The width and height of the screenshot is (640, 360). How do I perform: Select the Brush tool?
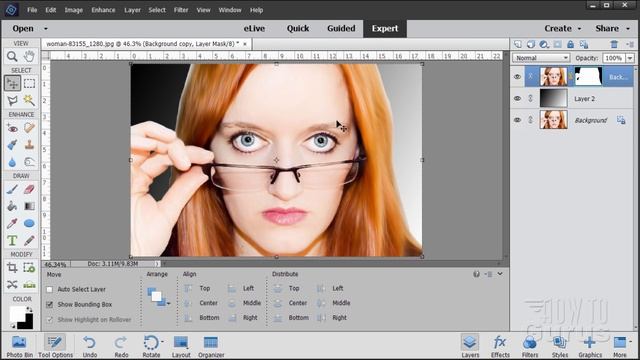(12, 189)
